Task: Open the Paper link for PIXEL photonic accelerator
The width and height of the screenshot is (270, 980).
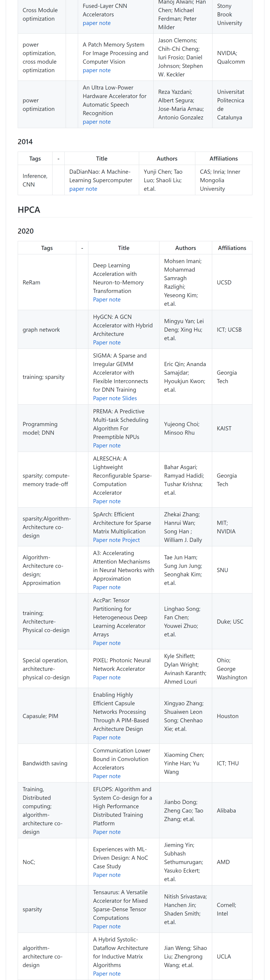Action: coord(100,677)
